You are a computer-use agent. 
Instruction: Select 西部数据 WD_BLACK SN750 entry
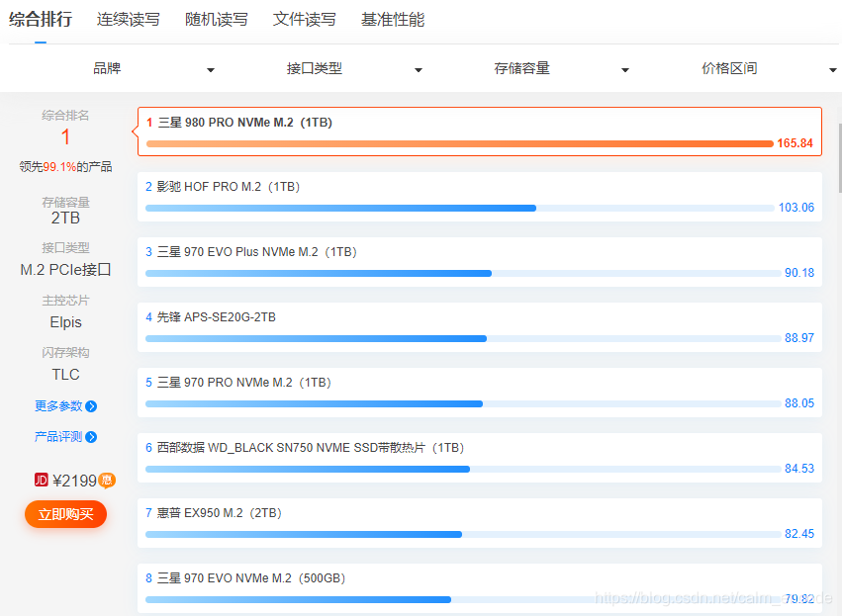pos(480,458)
